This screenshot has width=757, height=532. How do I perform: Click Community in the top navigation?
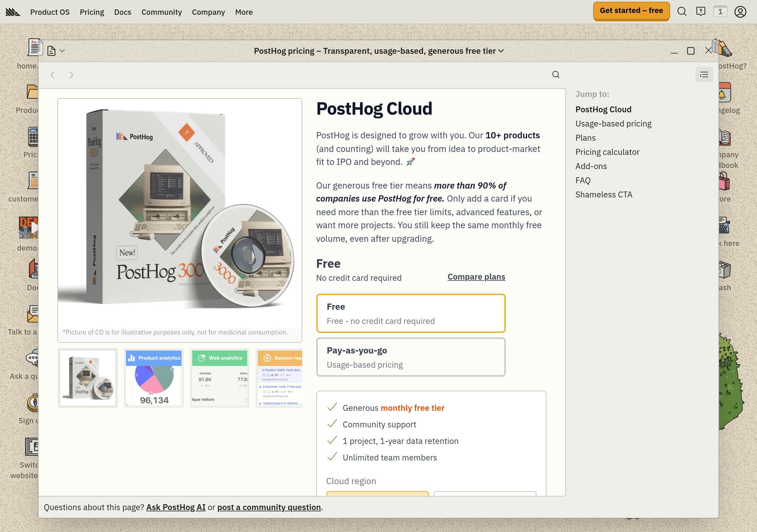coord(161,12)
